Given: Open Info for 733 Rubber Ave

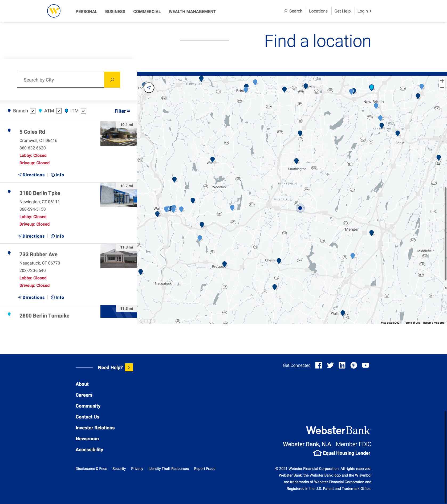Looking at the screenshot, I should (x=58, y=297).
